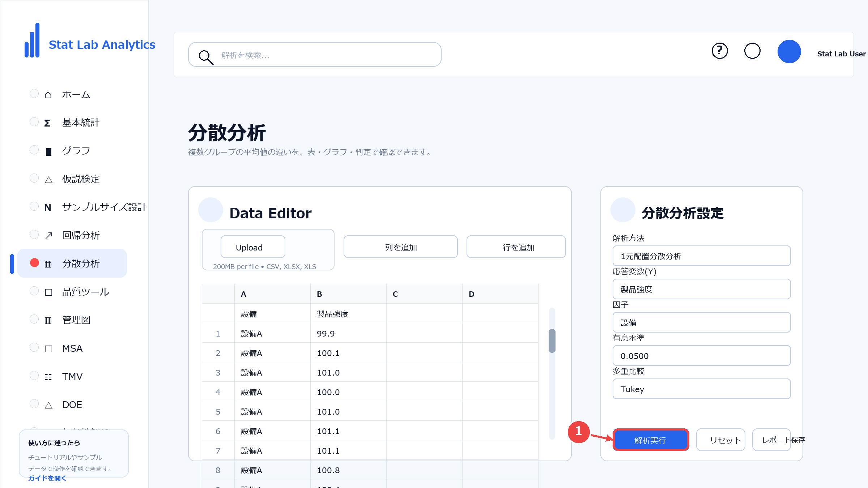Go to ホーム in the sidebar
This screenshot has width=868, height=488.
[76, 95]
